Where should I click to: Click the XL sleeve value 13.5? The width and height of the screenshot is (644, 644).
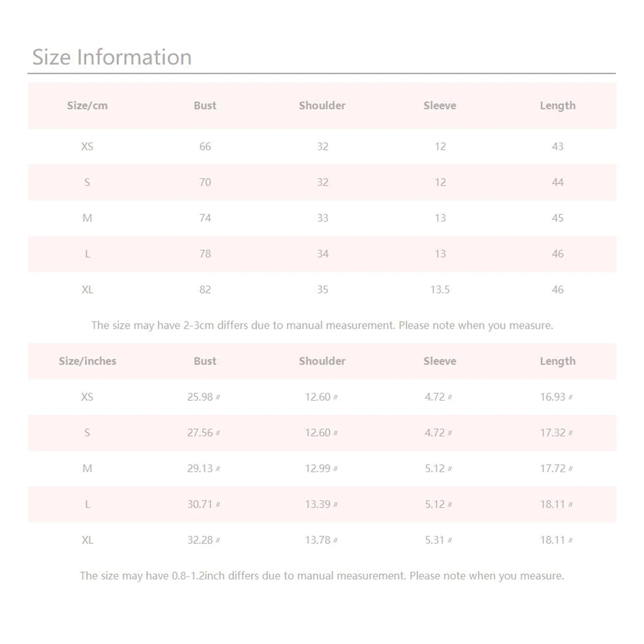click(x=440, y=290)
